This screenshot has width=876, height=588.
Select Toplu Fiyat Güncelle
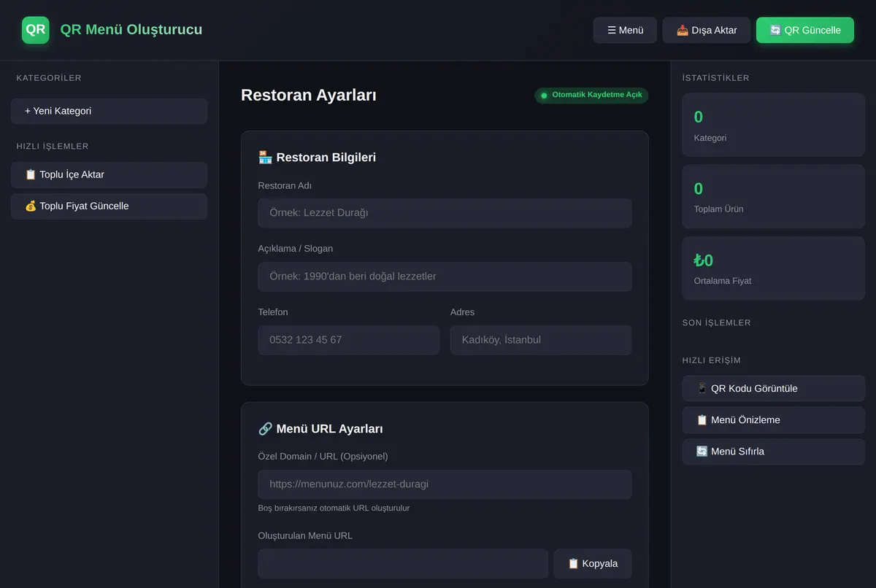point(109,206)
